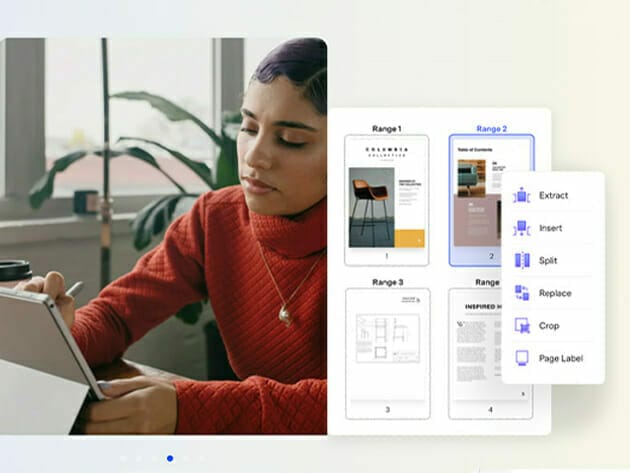
Task: Open the Inspired text article page thumbnail
Action: [x=488, y=345]
